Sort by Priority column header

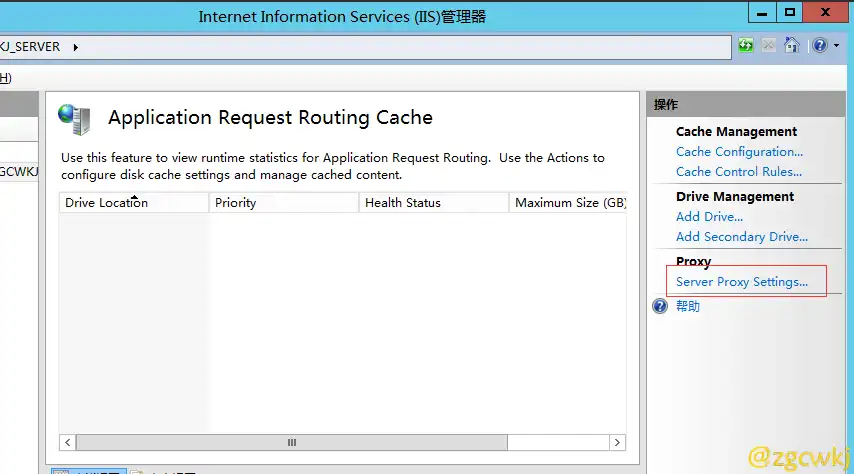[284, 203]
